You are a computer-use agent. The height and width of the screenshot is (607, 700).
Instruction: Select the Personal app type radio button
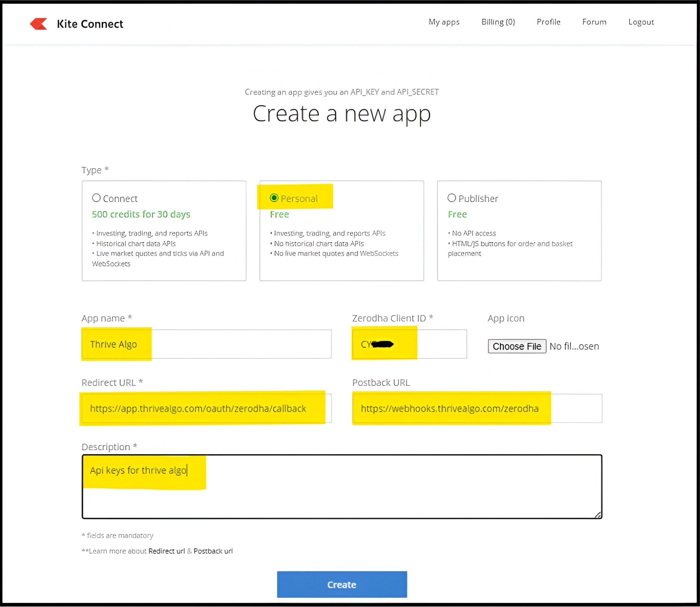coord(274,198)
